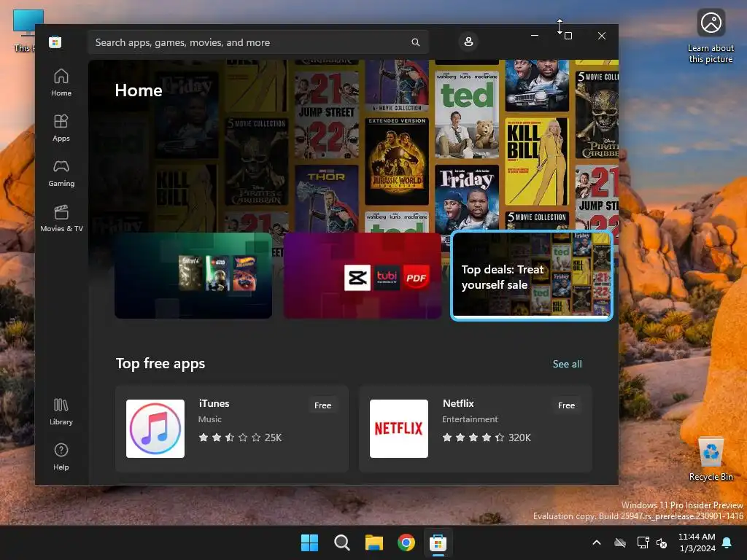
Task: Open the Home section in the sidebar
Action: click(x=61, y=82)
